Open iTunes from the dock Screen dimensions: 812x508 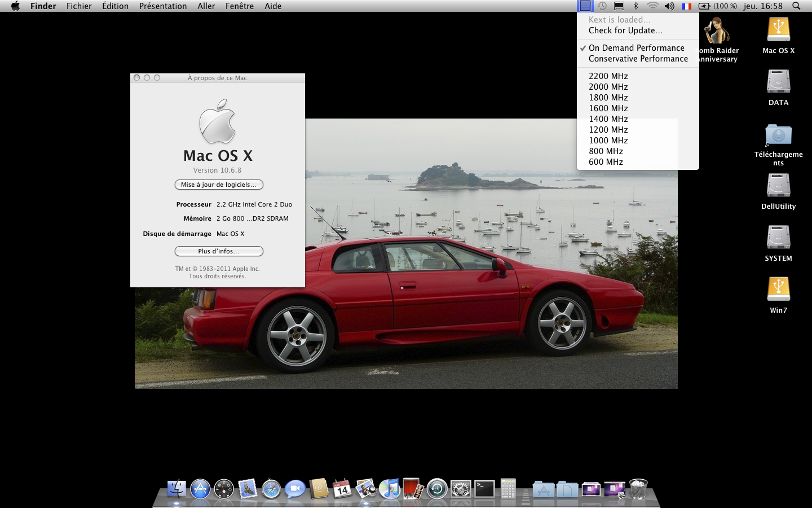point(389,489)
